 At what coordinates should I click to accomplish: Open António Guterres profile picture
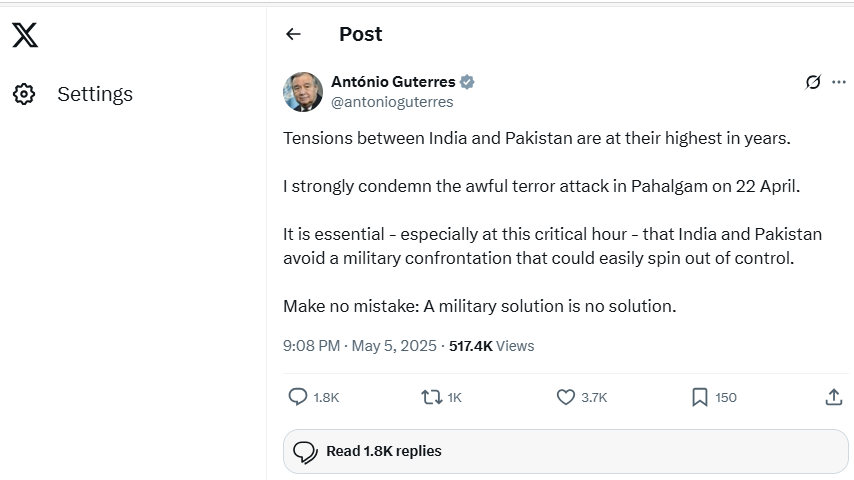[303, 92]
